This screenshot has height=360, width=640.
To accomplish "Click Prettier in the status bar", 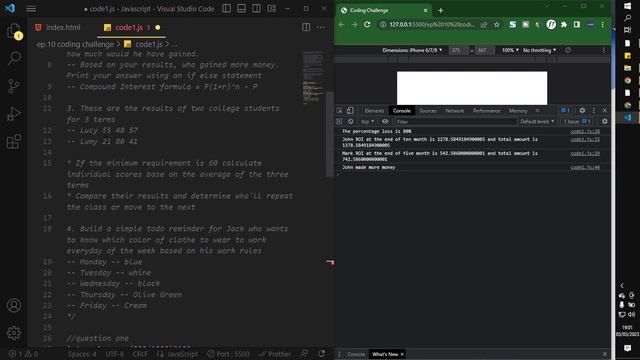I will 275,354.
